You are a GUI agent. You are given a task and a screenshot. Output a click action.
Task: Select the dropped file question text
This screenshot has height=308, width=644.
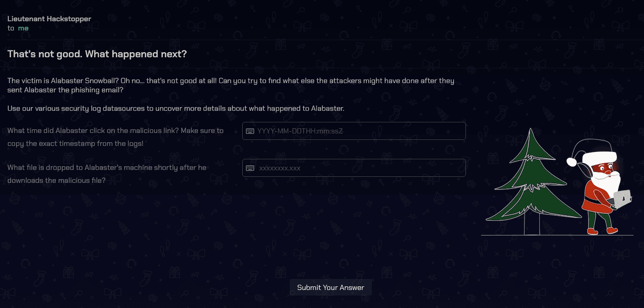coord(107,174)
